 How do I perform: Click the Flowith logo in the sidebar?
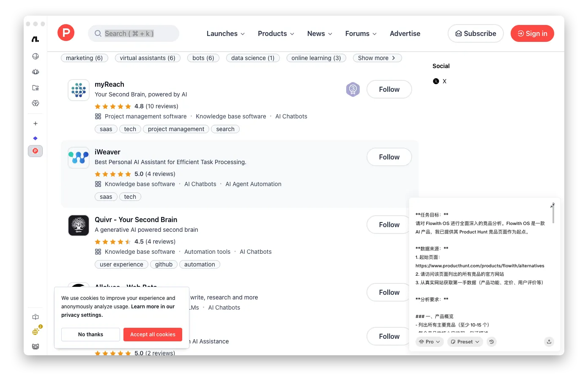click(36, 39)
